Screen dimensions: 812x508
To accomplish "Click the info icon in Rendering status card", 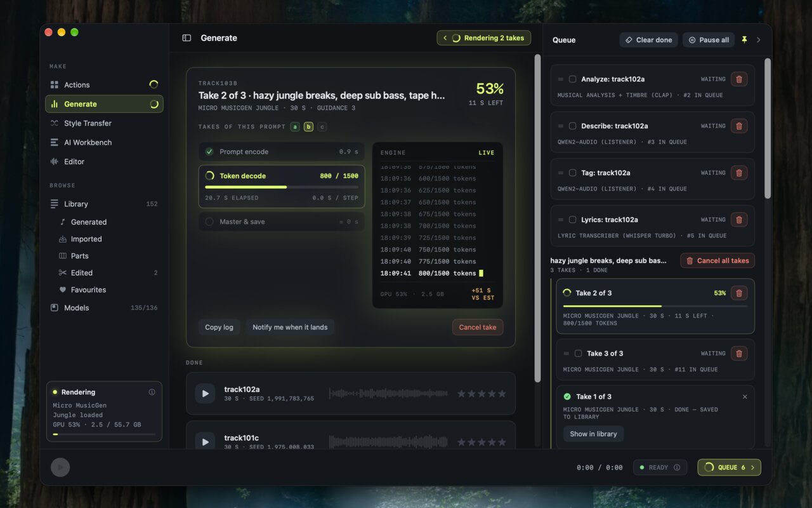I will pyautogui.click(x=152, y=392).
